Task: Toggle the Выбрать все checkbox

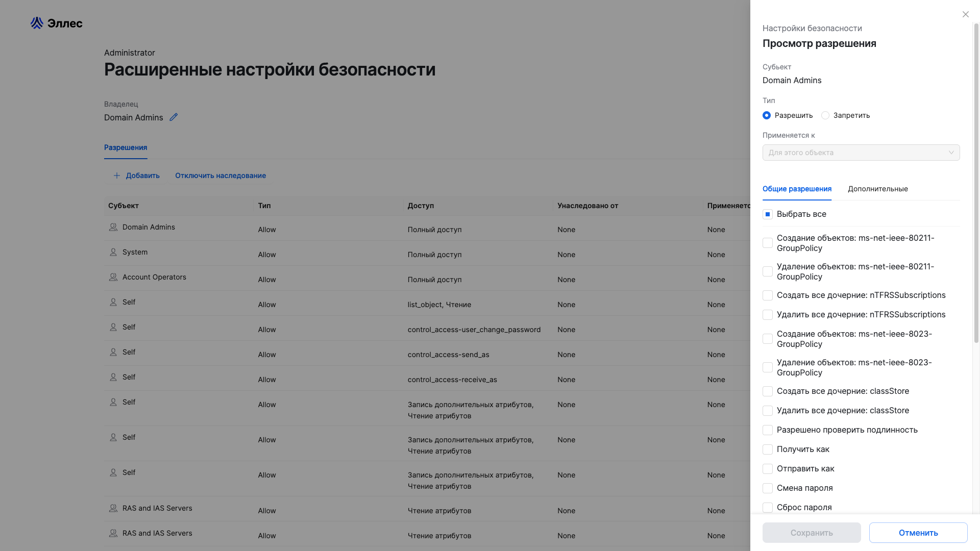Action: pyautogui.click(x=768, y=214)
